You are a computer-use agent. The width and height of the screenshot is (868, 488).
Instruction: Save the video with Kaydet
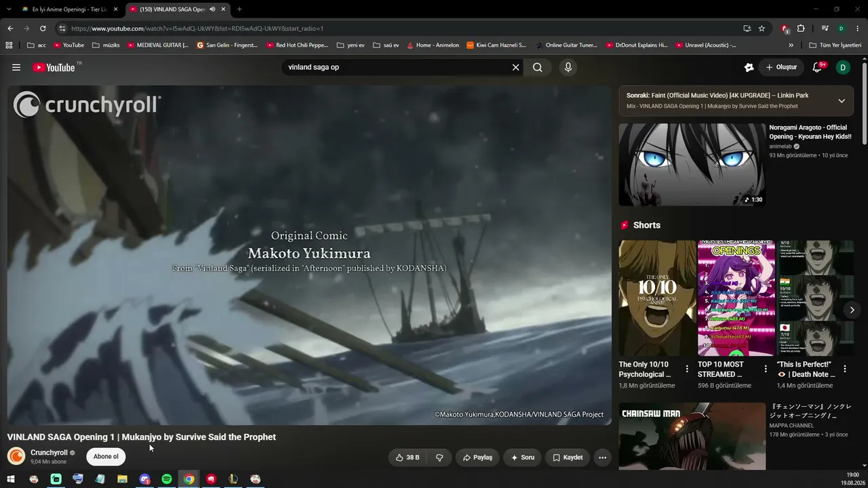568,457
